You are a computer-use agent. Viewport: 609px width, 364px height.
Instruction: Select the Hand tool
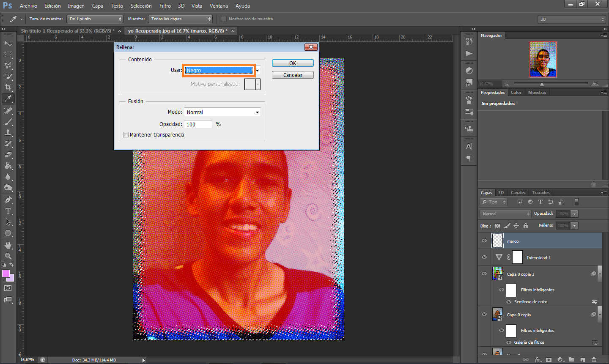[8, 245]
